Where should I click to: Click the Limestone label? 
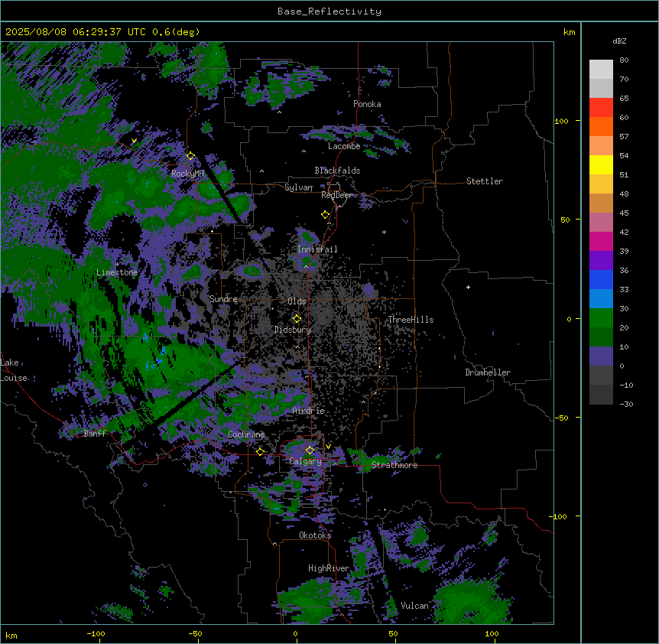pos(117,272)
